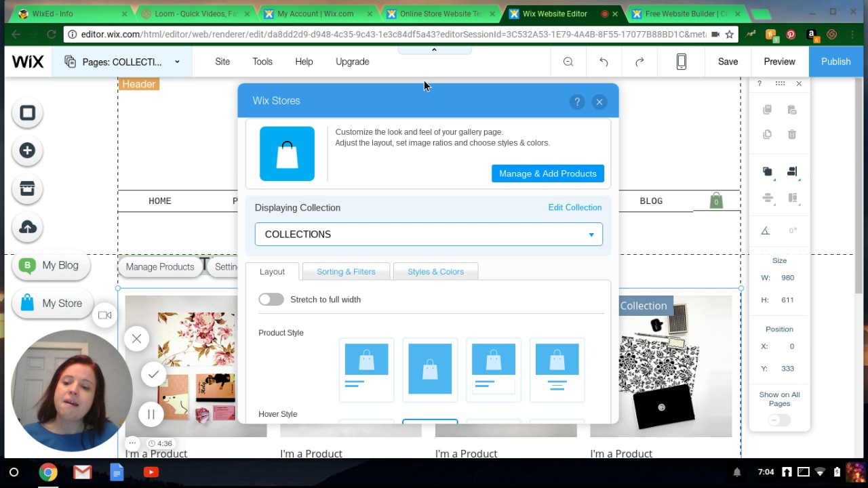Open the Upgrade menu

point(353,62)
